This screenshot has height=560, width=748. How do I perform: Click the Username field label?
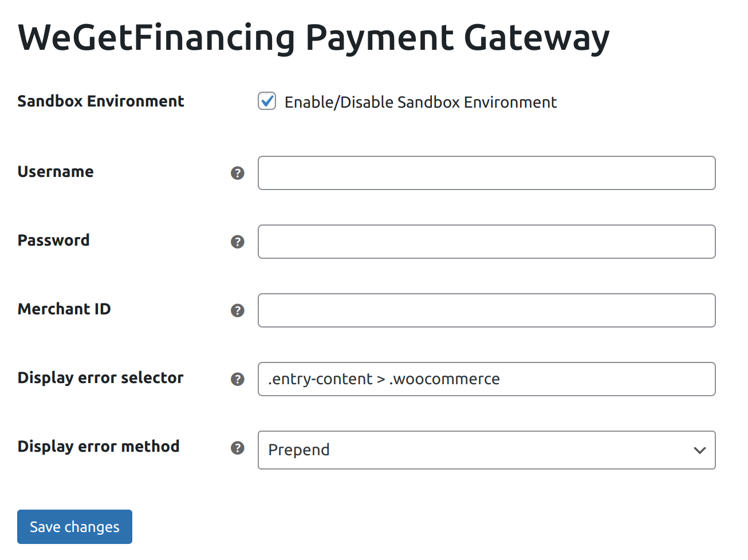click(56, 172)
